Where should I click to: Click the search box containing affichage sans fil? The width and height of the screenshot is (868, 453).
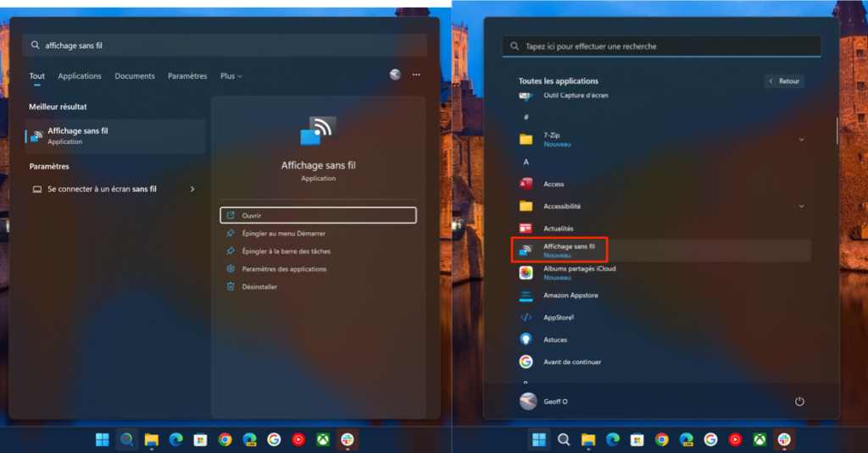click(225, 46)
